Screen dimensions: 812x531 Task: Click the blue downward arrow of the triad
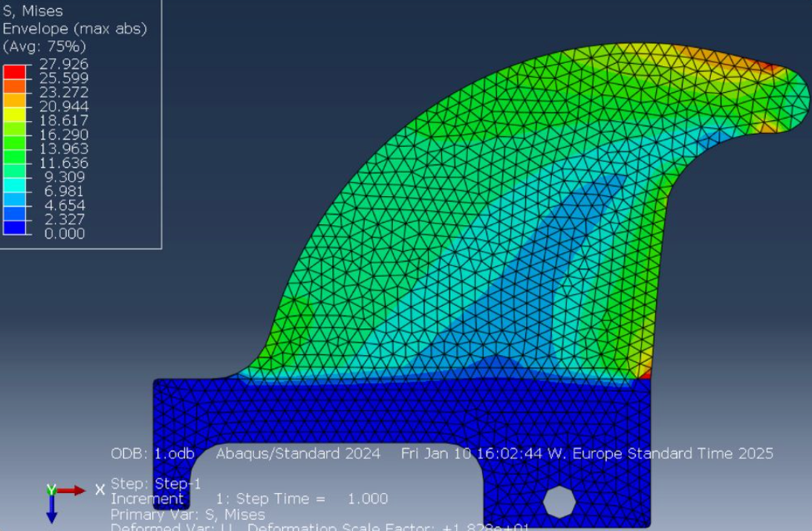point(51,513)
